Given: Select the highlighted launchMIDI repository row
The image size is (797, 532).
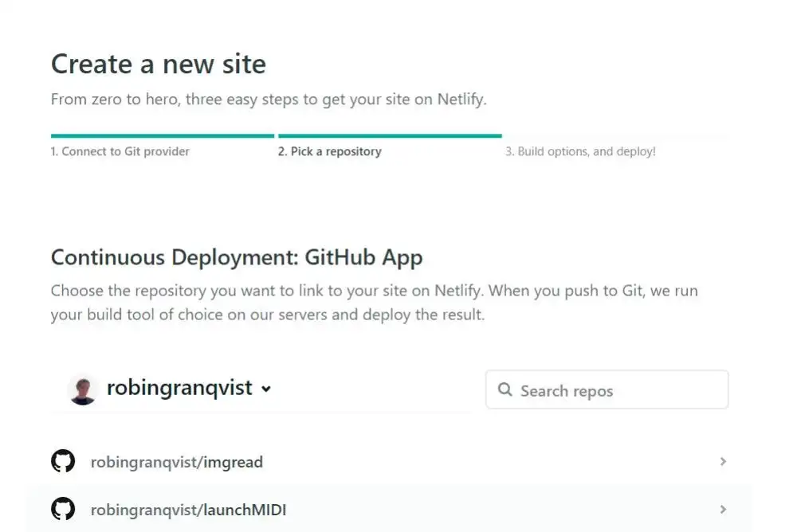Looking at the screenshot, I should click(398, 509).
